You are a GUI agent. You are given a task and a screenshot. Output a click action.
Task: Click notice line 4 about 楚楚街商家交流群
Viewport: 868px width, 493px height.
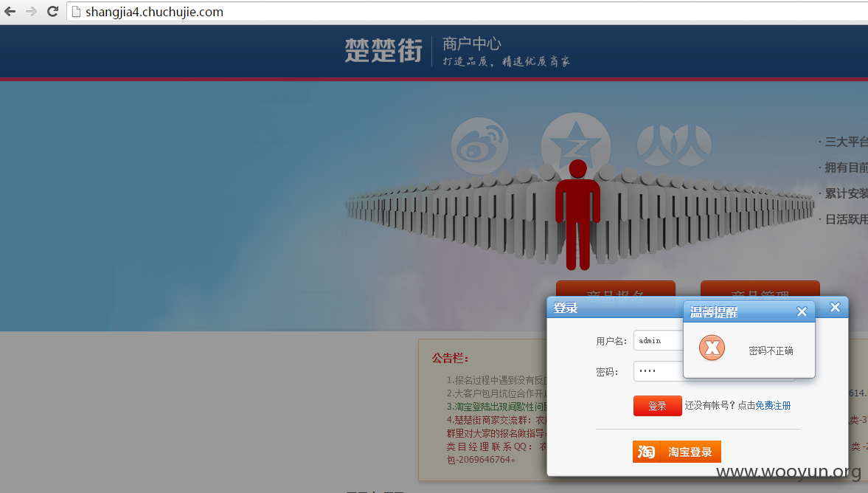click(497, 420)
